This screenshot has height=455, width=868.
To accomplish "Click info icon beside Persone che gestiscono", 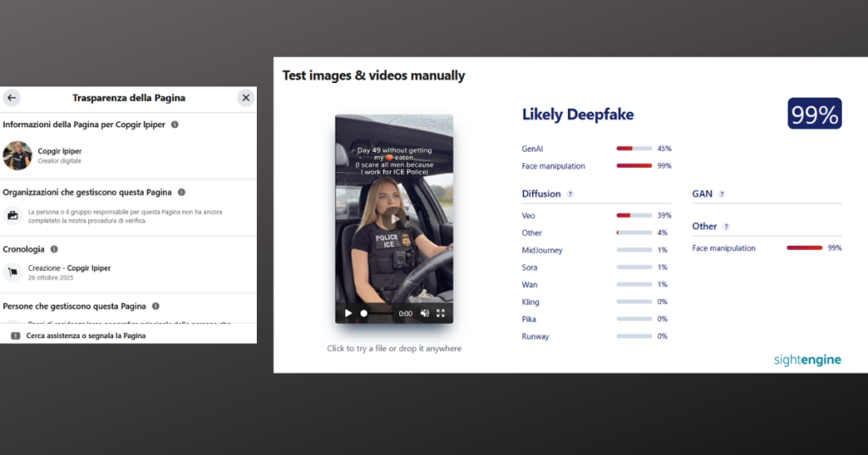I will 156,306.
